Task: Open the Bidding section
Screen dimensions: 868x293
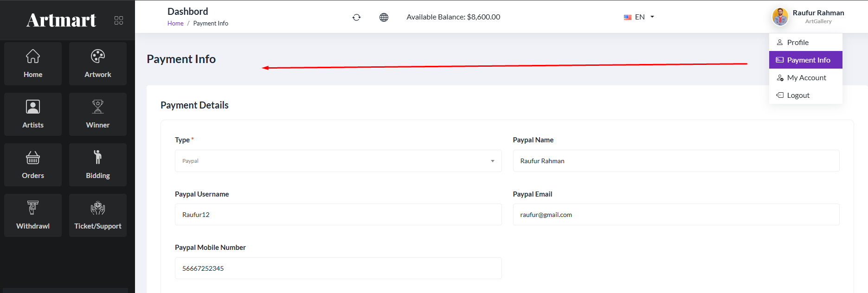Action: tap(98, 165)
